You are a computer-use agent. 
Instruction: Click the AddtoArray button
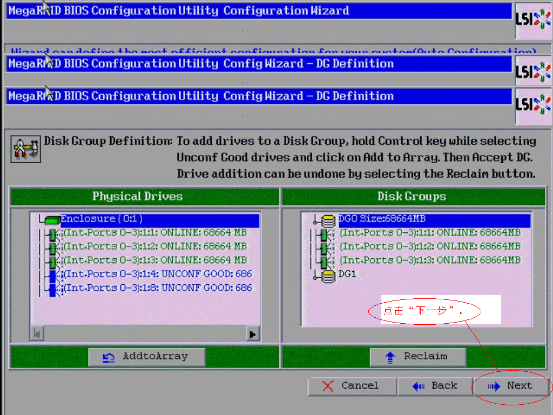147,357
